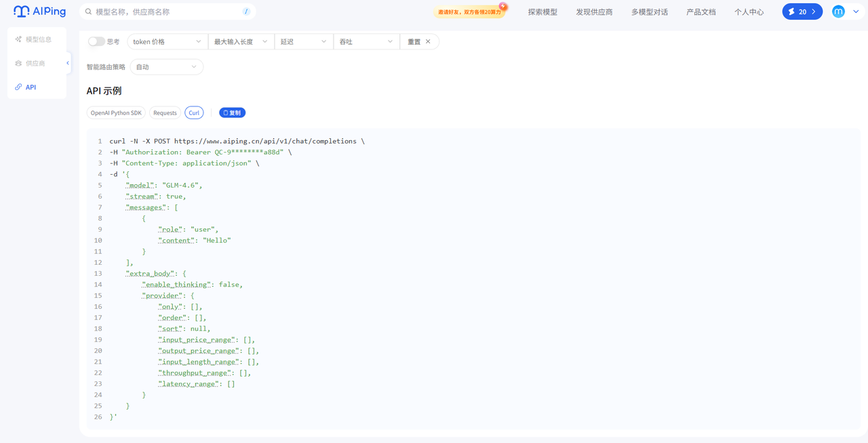Click the user avatar icon
868x443 pixels.
[x=838, y=12]
